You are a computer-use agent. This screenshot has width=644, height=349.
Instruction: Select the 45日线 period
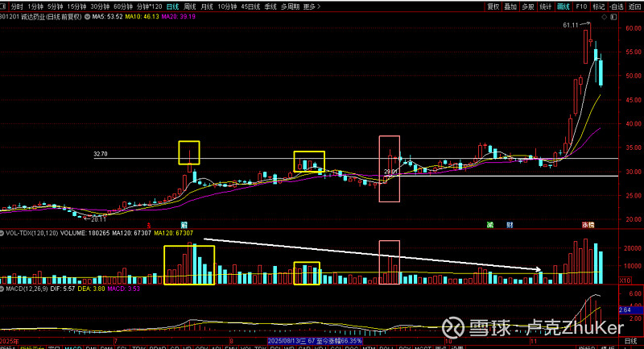click(250, 6)
